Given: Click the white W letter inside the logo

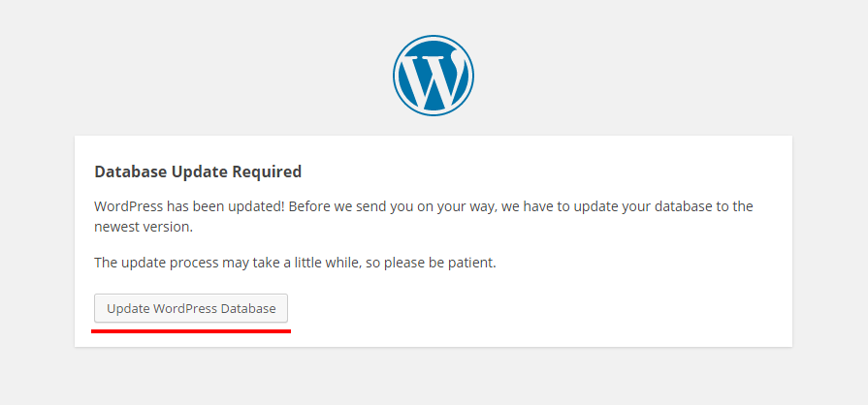Looking at the screenshot, I should pos(434,76).
